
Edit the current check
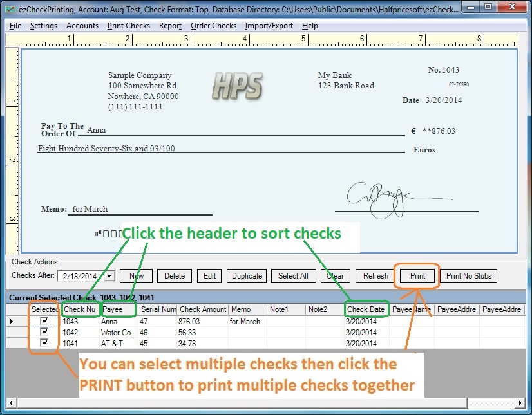click(209, 275)
